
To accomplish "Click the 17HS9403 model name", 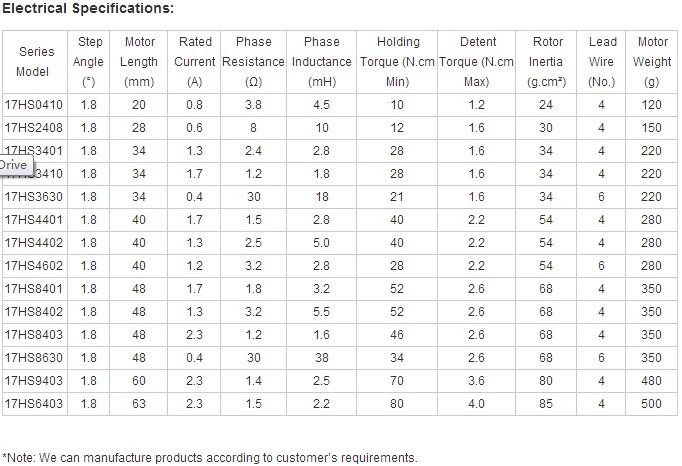I will tap(34, 381).
